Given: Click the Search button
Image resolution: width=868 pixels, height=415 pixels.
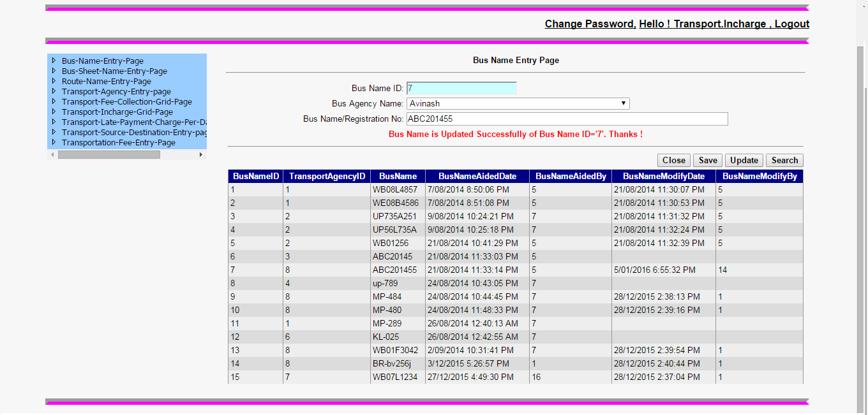Looking at the screenshot, I should [784, 161].
